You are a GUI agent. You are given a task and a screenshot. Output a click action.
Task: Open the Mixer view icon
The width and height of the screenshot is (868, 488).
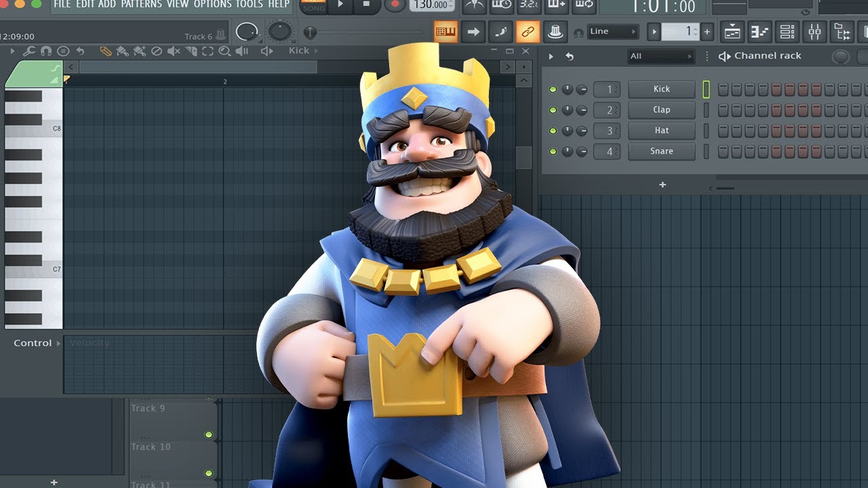point(815,31)
